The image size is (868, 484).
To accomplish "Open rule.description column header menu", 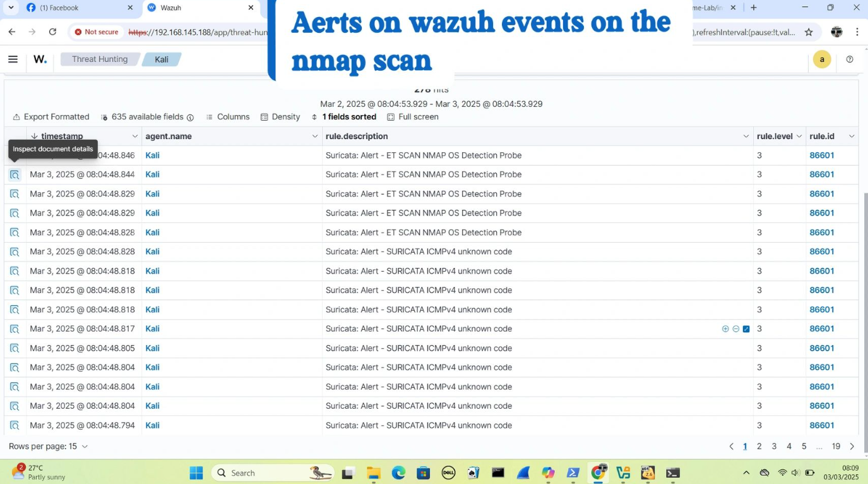I will point(746,136).
